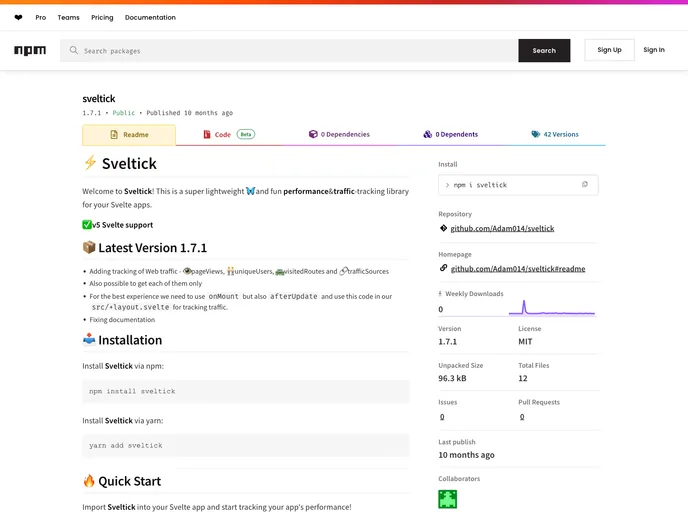The height and width of the screenshot is (512, 688).
Task: Click the npm install sveltick code block
Action: pyautogui.click(x=246, y=391)
